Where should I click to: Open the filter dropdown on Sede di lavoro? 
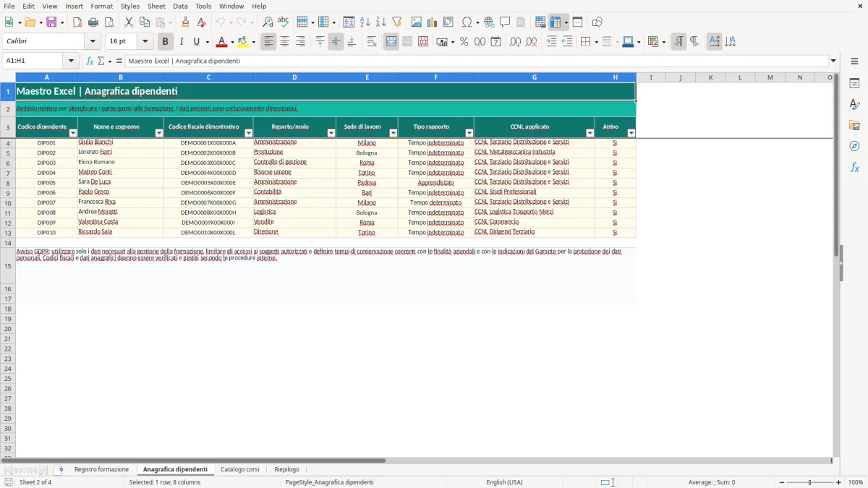393,133
